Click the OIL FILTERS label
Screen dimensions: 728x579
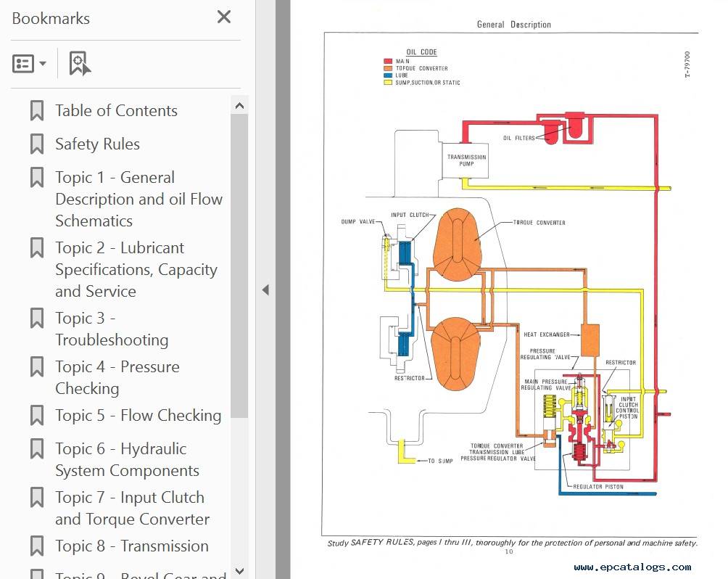(x=519, y=138)
